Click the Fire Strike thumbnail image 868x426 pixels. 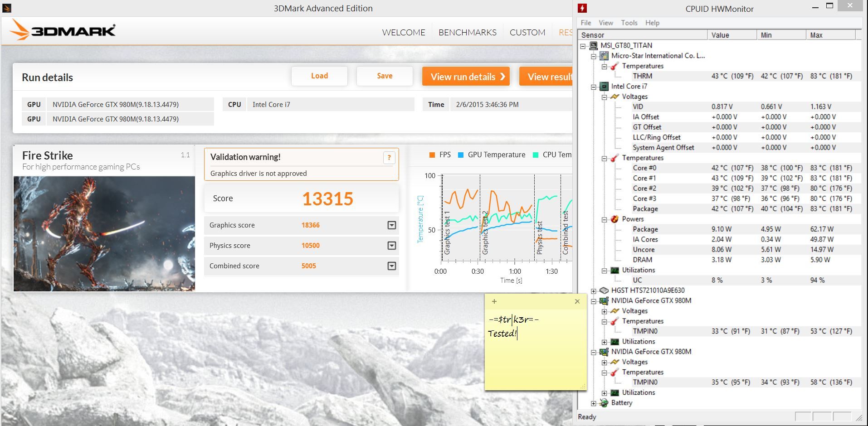(104, 234)
